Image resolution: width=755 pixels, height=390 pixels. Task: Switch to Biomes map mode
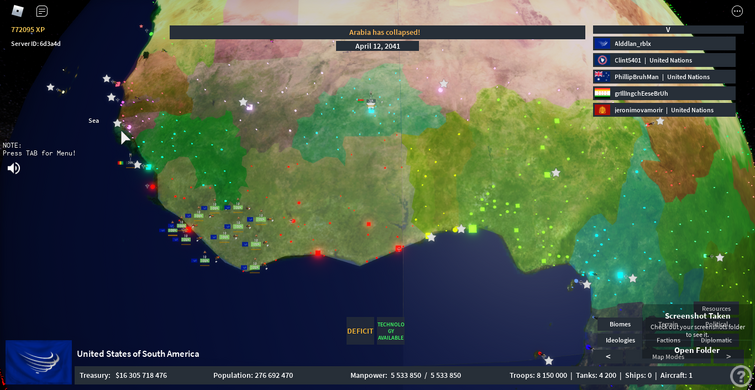click(x=620, y=324)
